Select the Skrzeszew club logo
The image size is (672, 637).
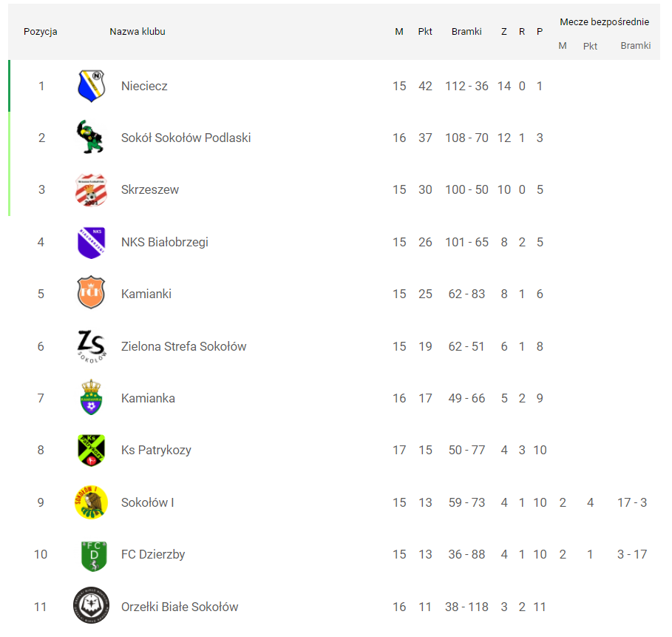coord(92,190)
